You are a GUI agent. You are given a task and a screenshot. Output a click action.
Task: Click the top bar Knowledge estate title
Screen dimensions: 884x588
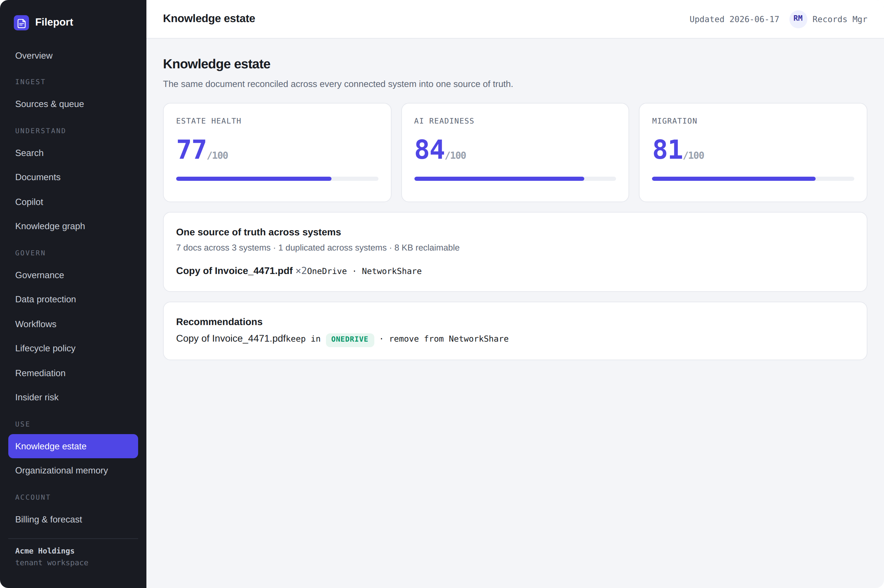(209, 18)
